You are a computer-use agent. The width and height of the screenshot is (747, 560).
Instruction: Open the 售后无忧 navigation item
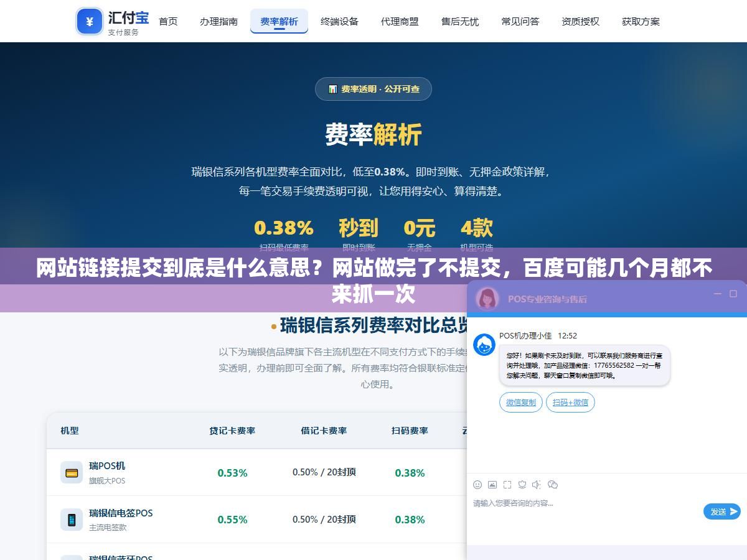click(x=460, y=21)
